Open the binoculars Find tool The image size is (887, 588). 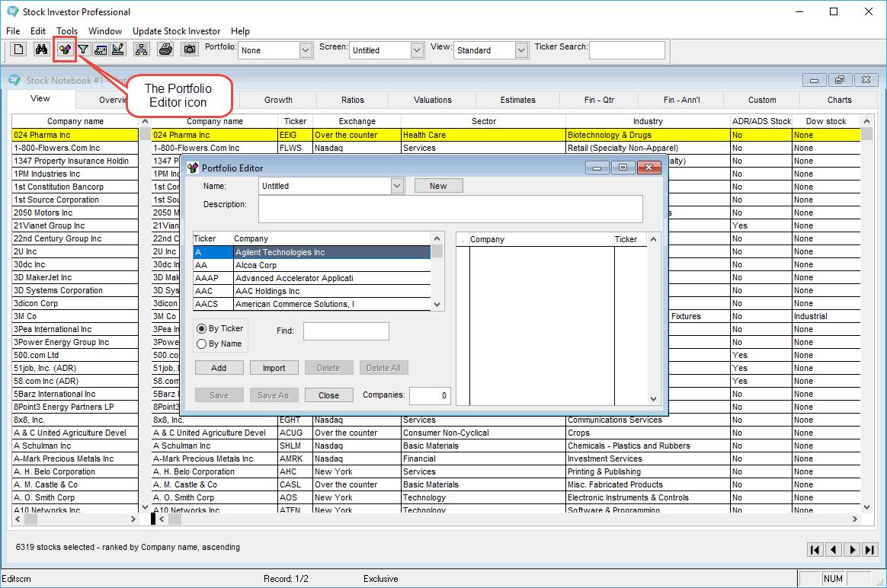coord(41,50)
